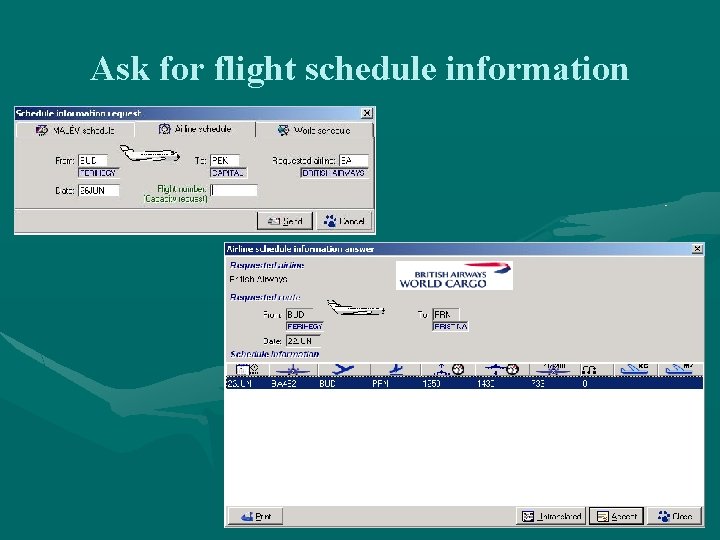
Task: Click the From field showing BUD in answer window
Action: (299, 315)
